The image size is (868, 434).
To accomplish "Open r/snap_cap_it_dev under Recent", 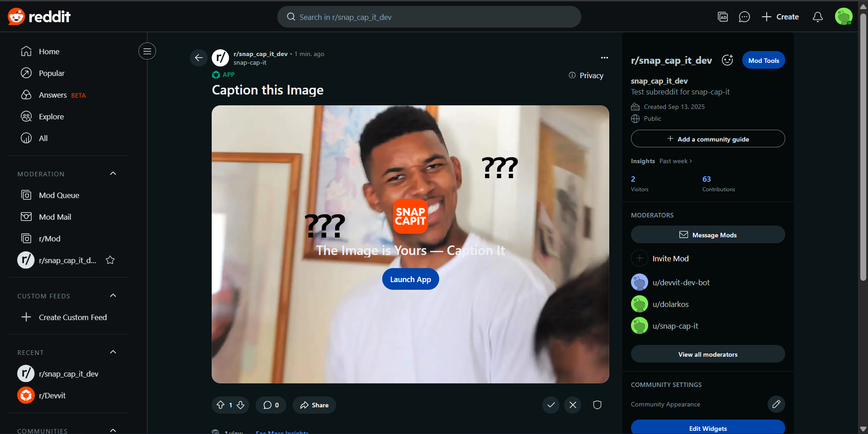I will coord(68,374).
